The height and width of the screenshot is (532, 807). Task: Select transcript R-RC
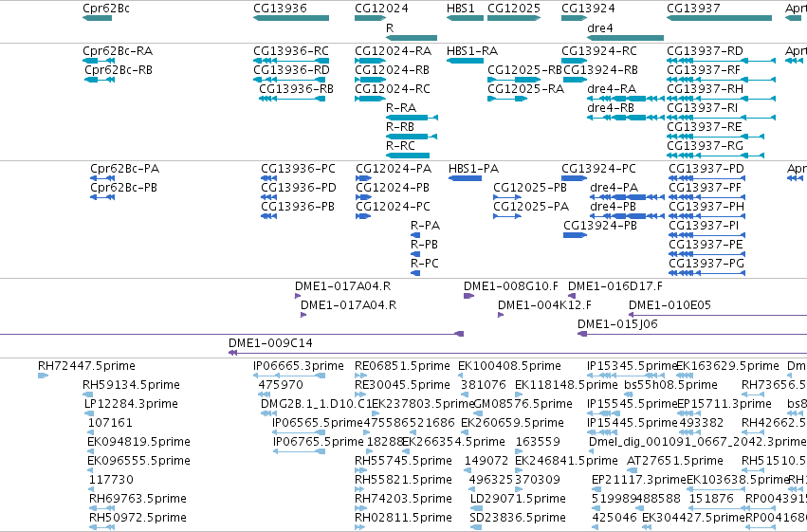[408, 156]
